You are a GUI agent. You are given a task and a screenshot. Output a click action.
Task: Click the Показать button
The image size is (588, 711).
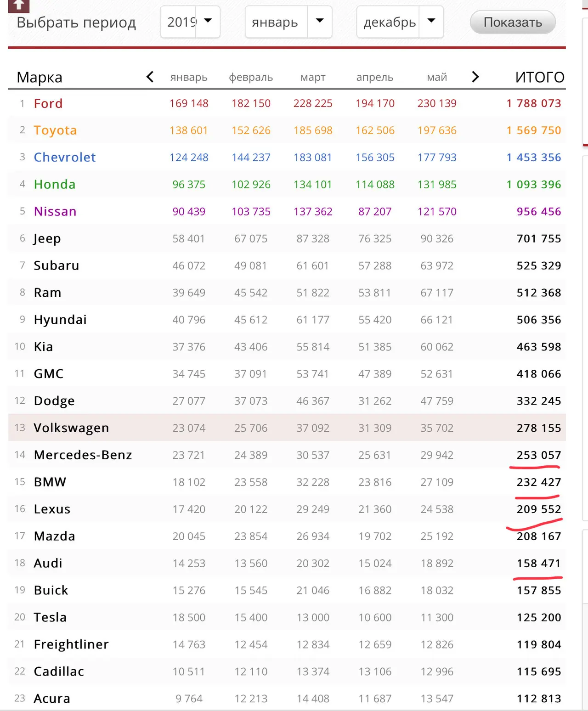[x=513, y=22]
